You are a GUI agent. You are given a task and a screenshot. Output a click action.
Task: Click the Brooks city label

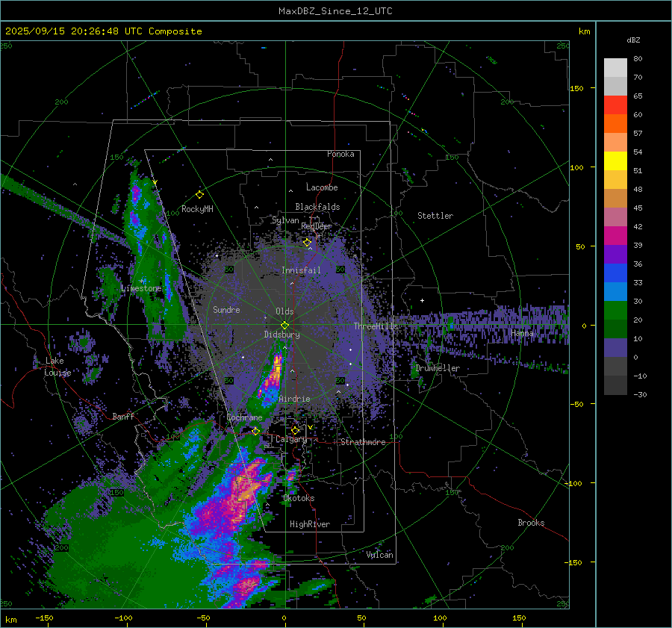coord(531,523)
